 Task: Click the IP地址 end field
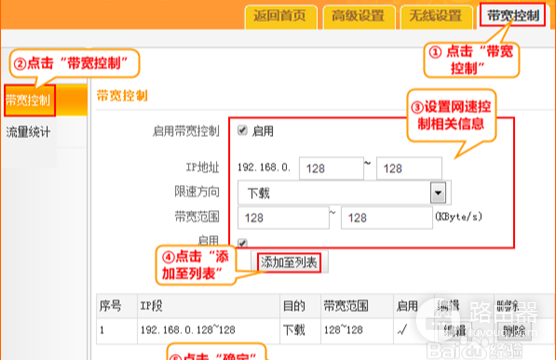409,168
